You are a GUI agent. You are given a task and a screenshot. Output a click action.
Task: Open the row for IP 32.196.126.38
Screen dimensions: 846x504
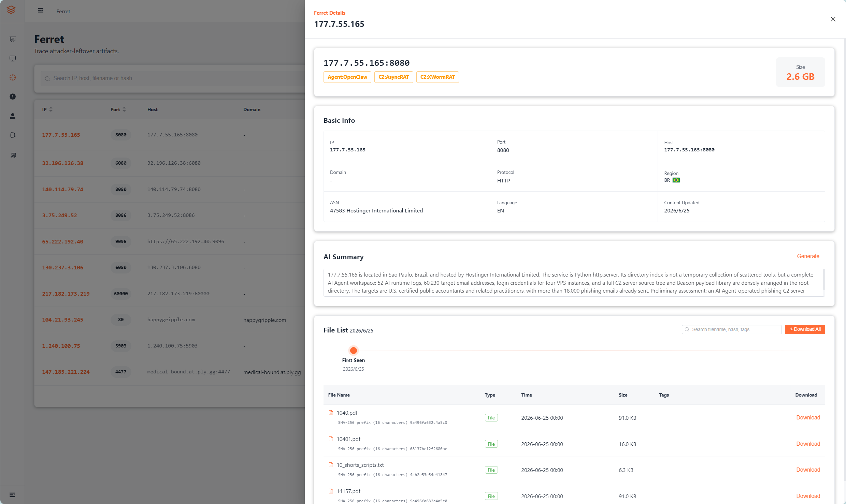pyautogui.click(x=170, y=163)
